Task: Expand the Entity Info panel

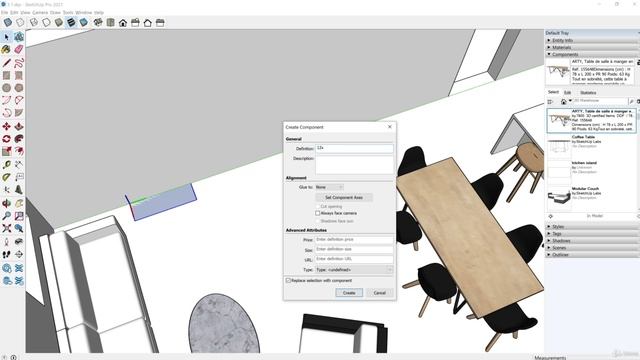Action: 592,40
